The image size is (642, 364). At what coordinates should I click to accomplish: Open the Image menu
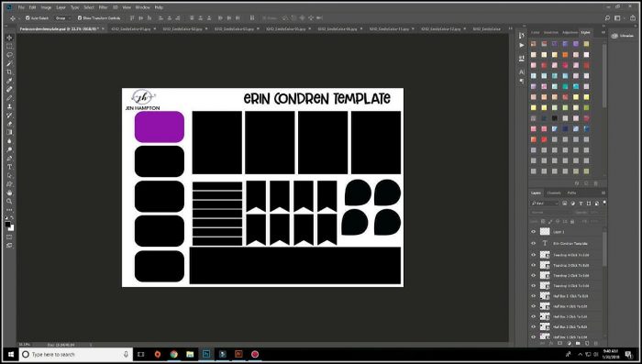click(46, 7)
